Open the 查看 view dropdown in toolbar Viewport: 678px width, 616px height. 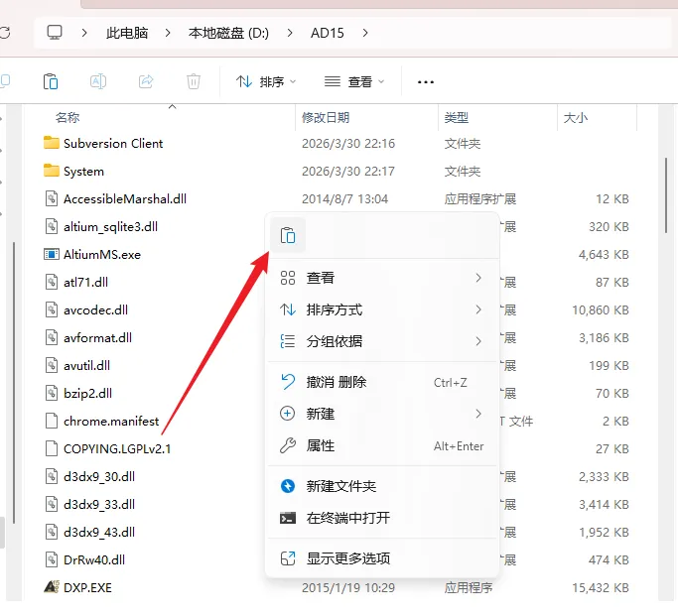pyautogui.click(x=354, y=81)
